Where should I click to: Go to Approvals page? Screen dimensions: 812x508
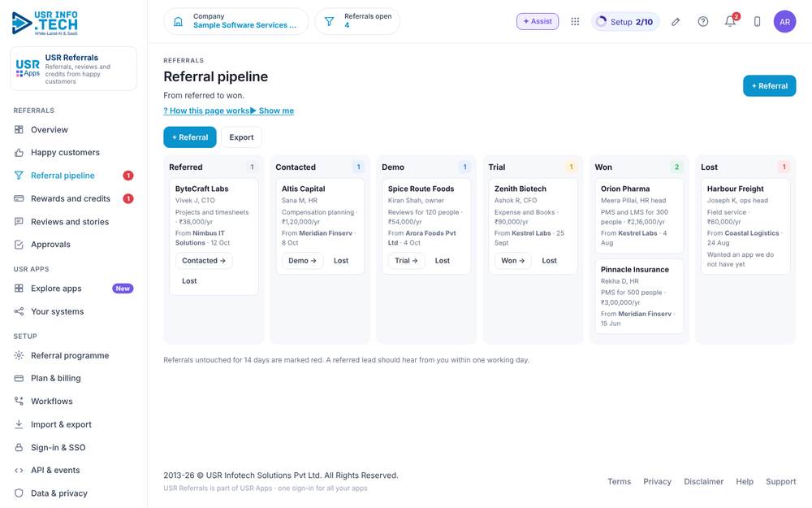tap(74, 244)
